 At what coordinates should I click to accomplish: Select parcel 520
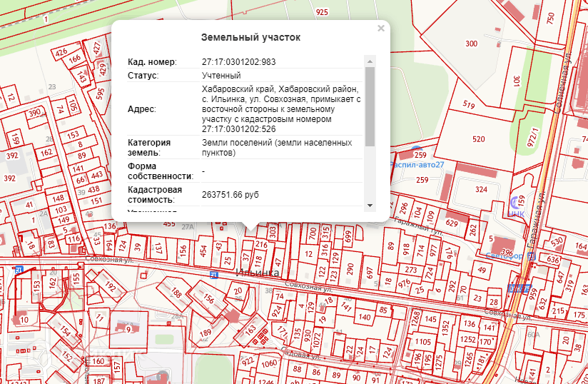point(479,139)
